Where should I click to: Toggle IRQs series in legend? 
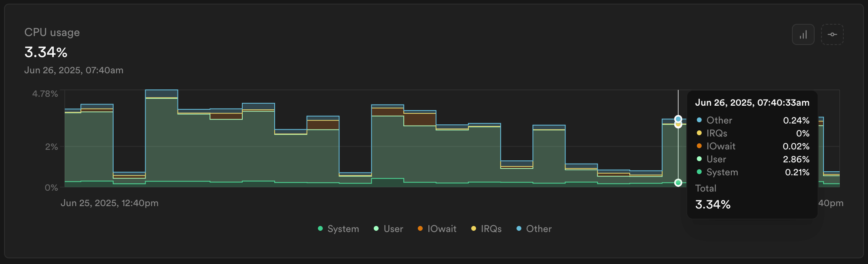486,229
